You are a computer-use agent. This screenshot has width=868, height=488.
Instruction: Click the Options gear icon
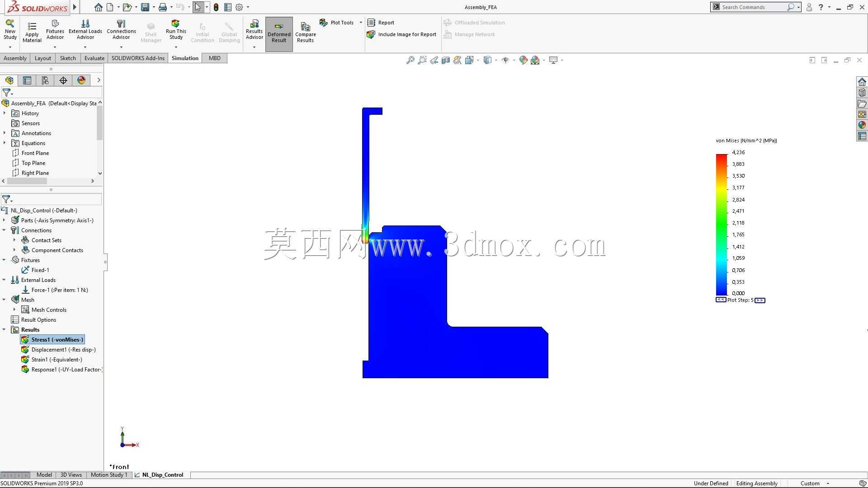(239, 7)
